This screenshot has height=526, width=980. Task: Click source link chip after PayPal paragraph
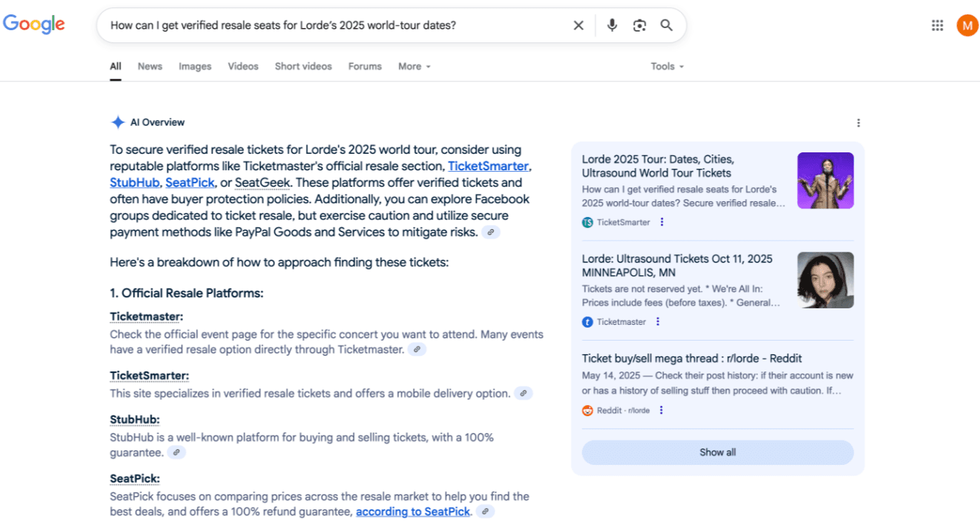click(x=491, y=232)
